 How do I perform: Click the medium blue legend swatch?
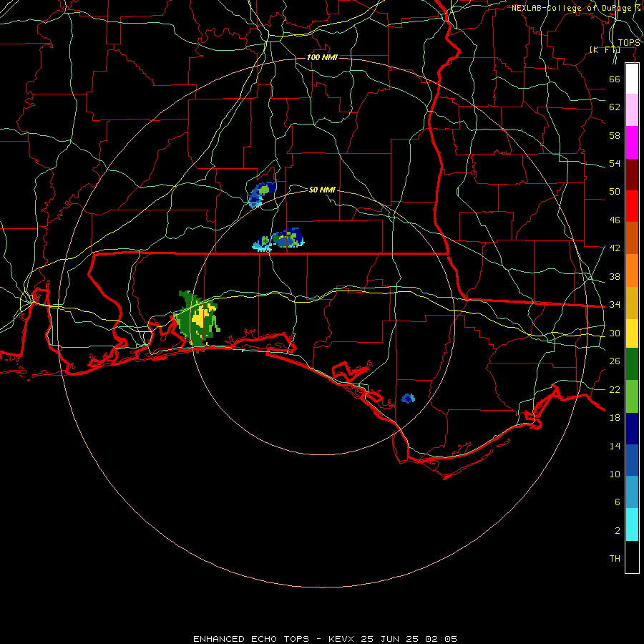(632, 460)
